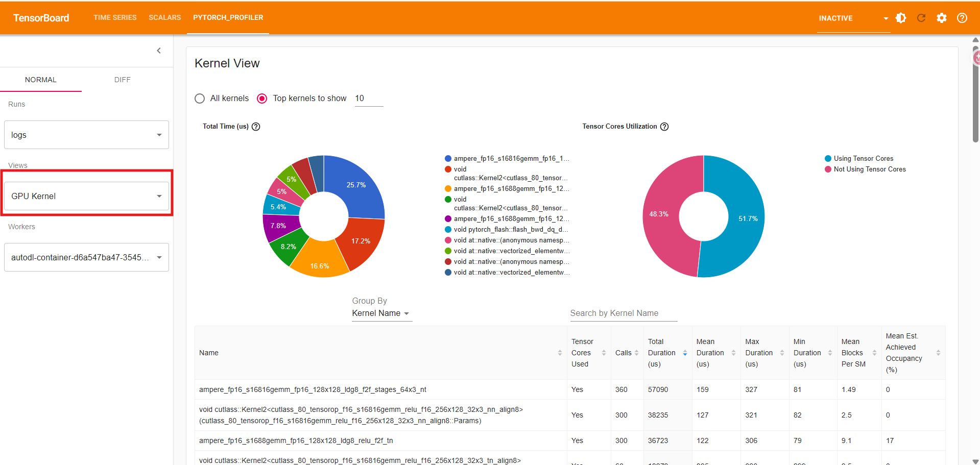
Task: Click the 25.7% blue pie slice
Action: (x=356, y=186)
